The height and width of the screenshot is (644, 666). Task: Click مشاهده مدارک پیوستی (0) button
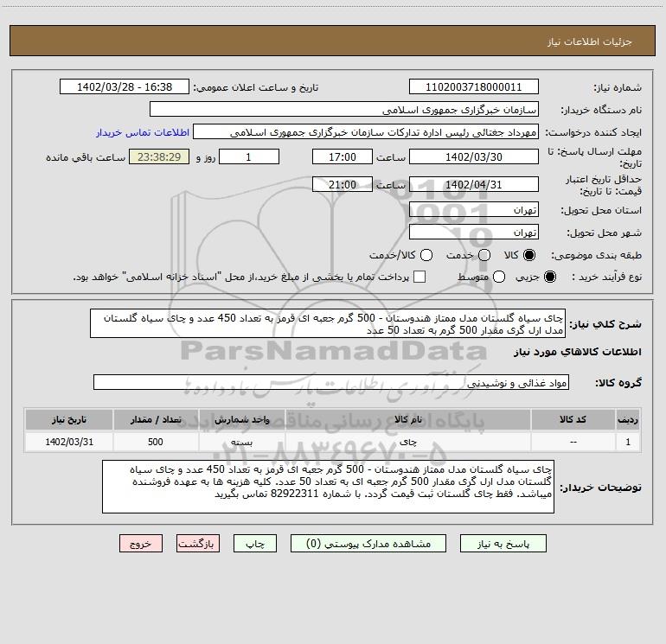coord(368,544)
